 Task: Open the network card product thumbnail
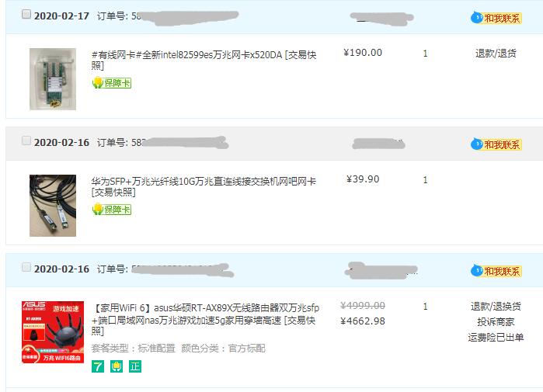(53, 79)
